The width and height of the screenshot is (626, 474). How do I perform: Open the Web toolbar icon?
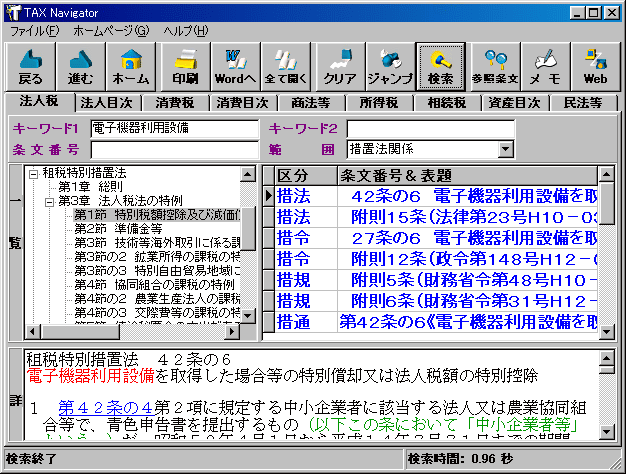point(596,67)
